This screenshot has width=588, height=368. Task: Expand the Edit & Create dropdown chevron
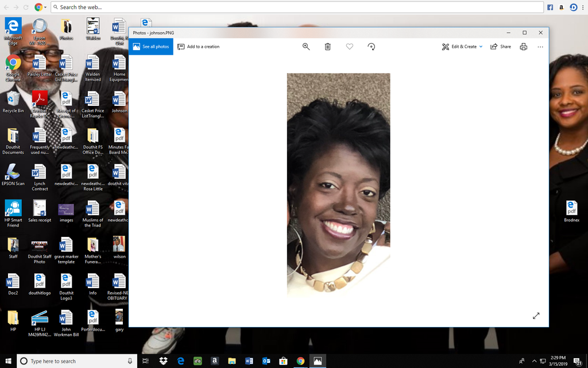pyautogui.click(x=481, y=47)
